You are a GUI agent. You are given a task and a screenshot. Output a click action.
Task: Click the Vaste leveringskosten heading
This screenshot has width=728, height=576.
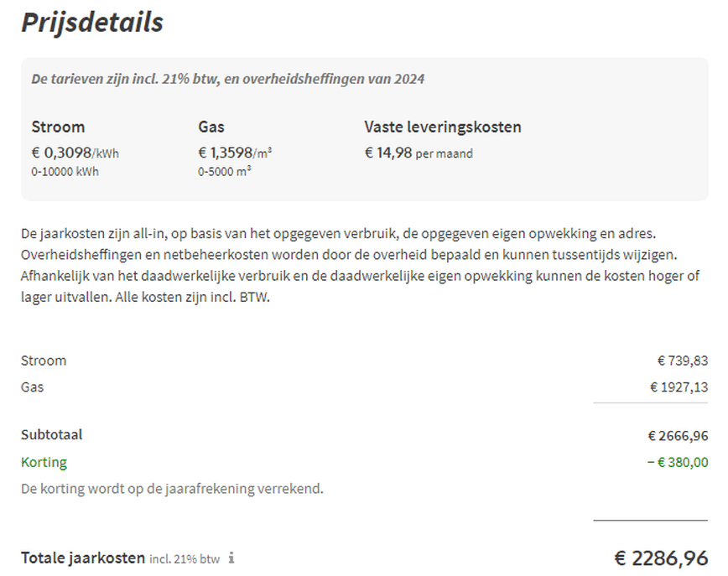[x=443, y=127]
